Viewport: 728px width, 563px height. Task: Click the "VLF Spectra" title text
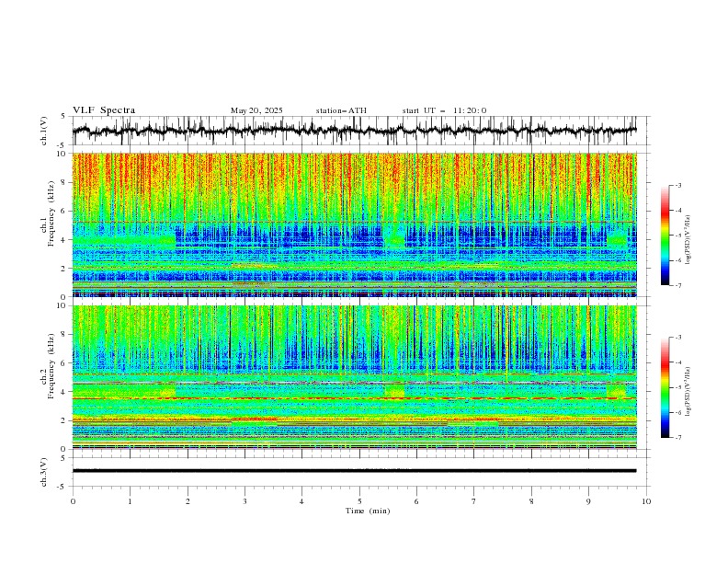click(x=104, y=110)
